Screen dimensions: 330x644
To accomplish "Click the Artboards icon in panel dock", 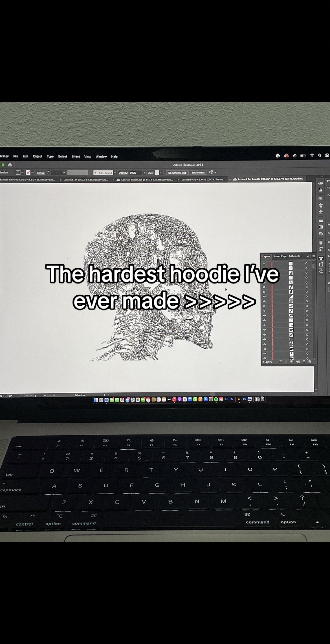I will pos(321,271).
